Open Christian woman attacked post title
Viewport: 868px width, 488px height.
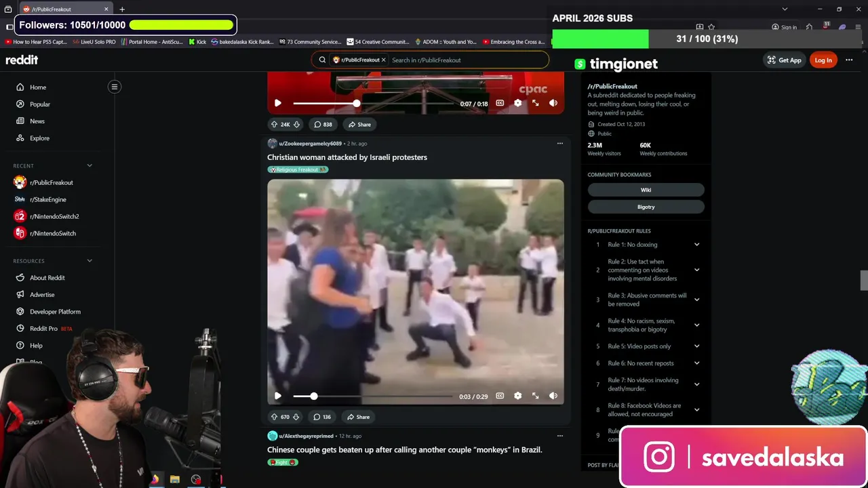pyautogui.click(x=347, y=157)
